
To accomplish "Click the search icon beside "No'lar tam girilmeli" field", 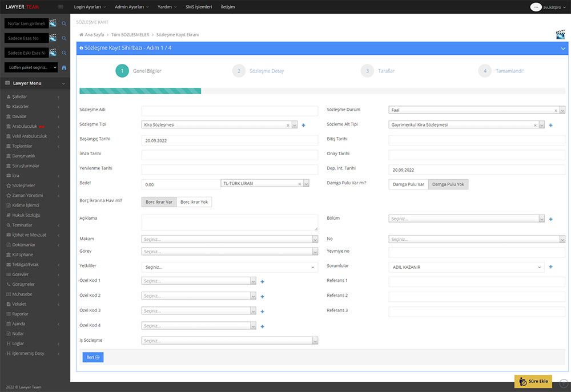I will tap(64, 23).
